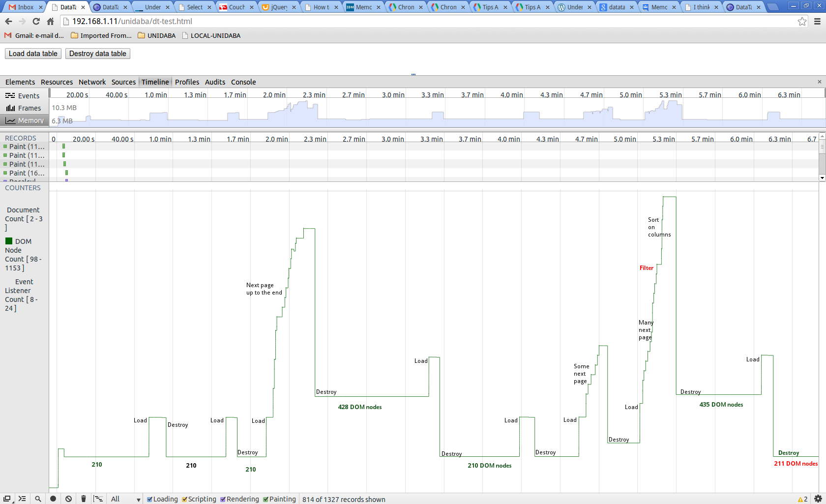Switch to the Select browser tab
The height and width of the screenshot is (504, 826).
194,7
